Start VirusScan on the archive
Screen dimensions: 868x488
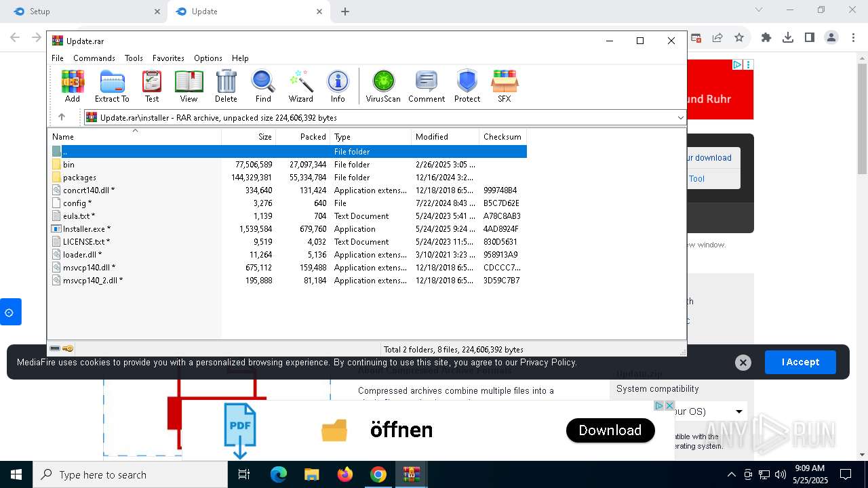(383, 86)
